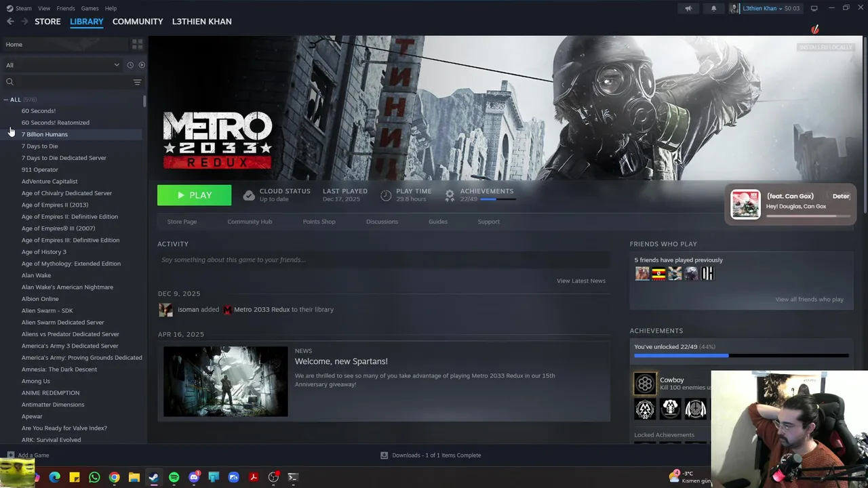Go back with the left arrow
Screen dimensions: 868x488
[x=10, y=22]
